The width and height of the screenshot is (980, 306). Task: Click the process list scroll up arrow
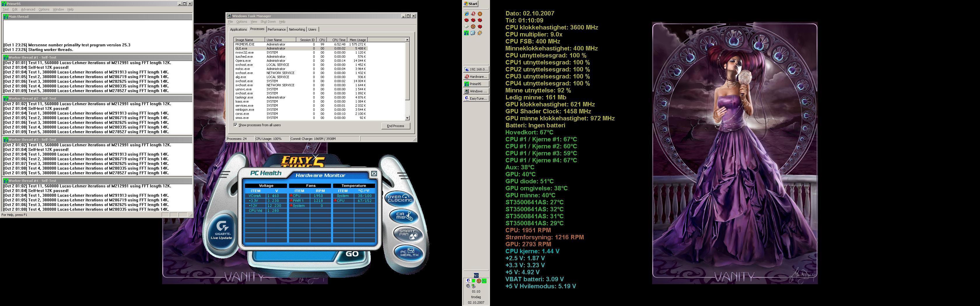[407, 40]
